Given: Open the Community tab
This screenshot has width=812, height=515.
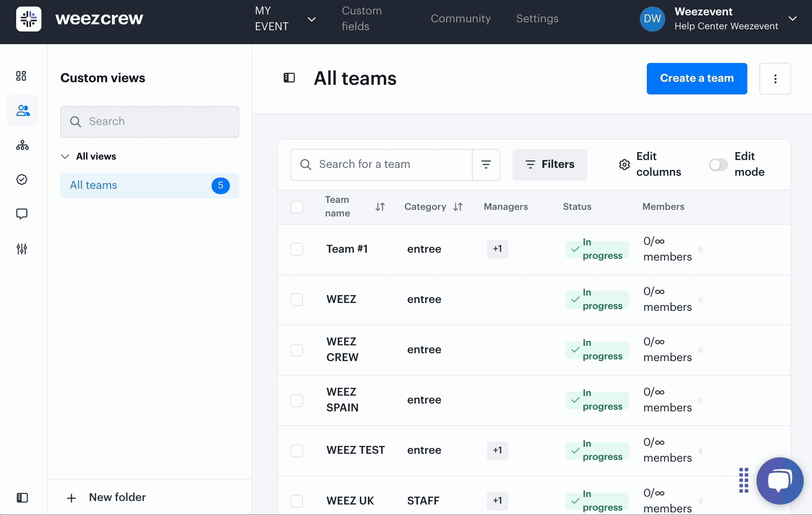Looking at the screenshot, I should click(x=461, y=19).
